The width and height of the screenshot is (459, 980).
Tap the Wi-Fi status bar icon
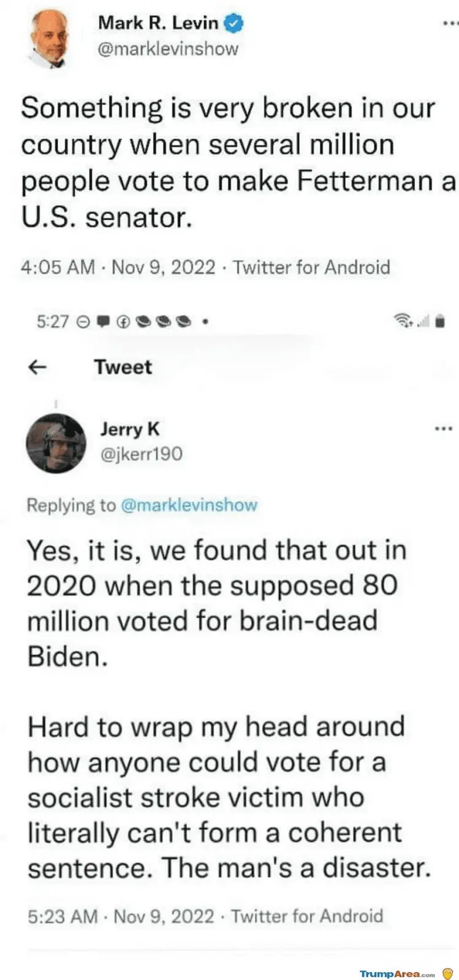(403, 320)
